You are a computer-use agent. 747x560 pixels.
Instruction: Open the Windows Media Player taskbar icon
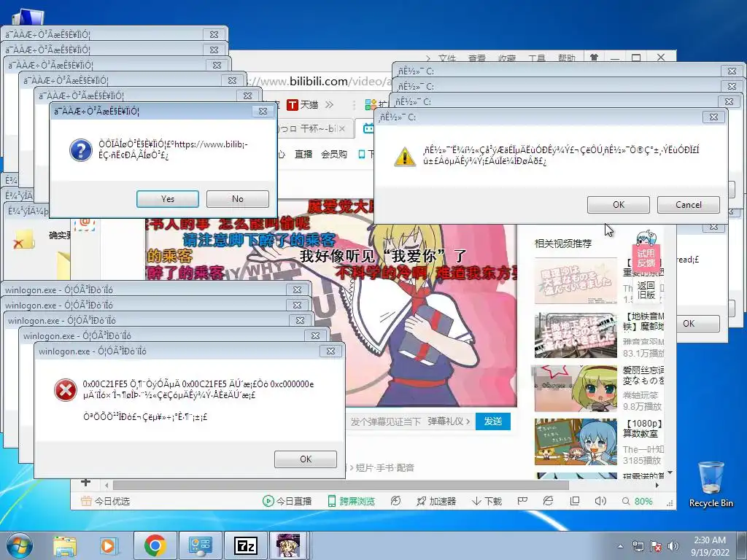point(108,545)
